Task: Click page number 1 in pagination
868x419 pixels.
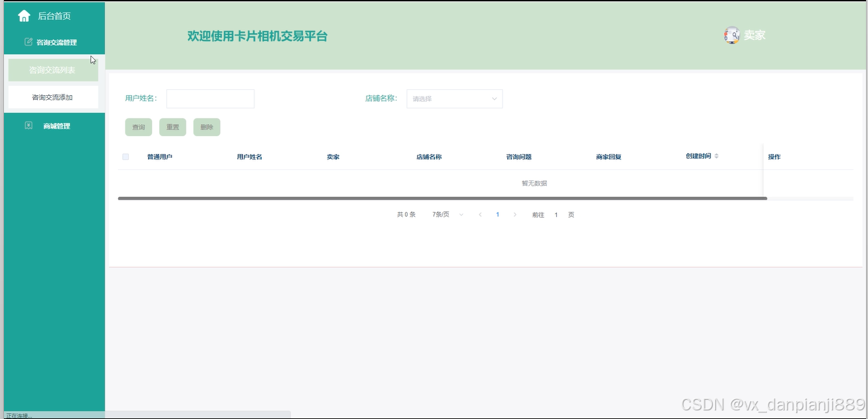Action: coord(497,215)
